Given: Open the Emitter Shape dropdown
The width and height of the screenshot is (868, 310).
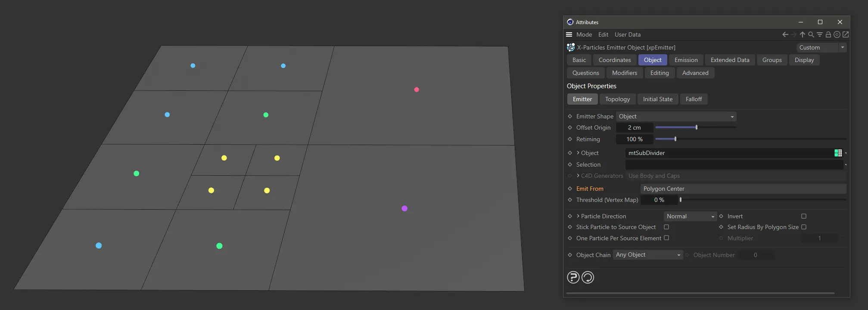Looking at the screenshot, I should pyautogui.click(x=676, y=116).
